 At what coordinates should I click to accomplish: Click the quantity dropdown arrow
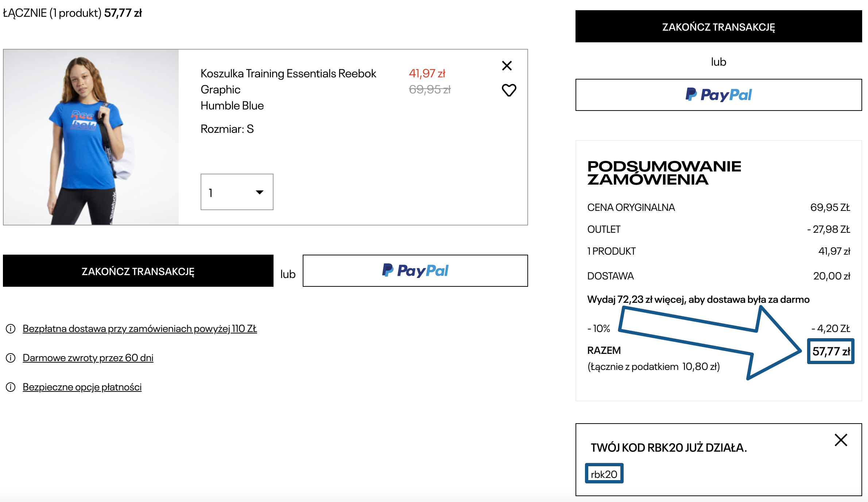point(259,192)
